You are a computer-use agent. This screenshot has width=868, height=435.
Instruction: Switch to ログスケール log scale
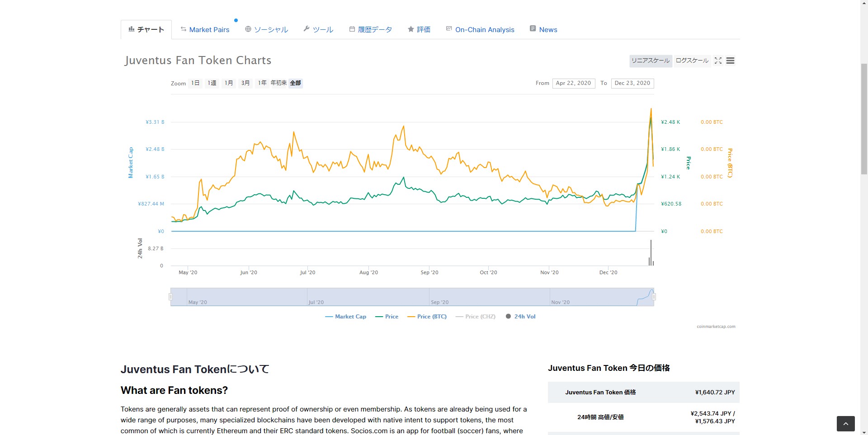692,61
